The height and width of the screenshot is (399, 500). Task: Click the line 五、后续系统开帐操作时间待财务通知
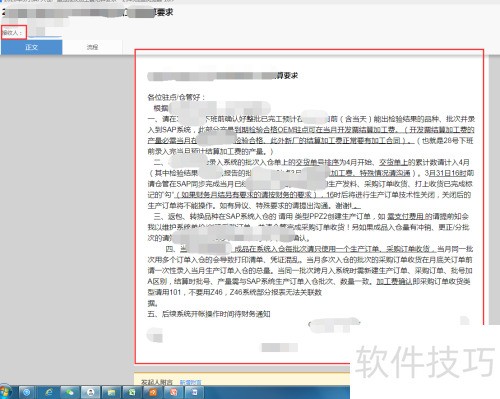[209, 314]
